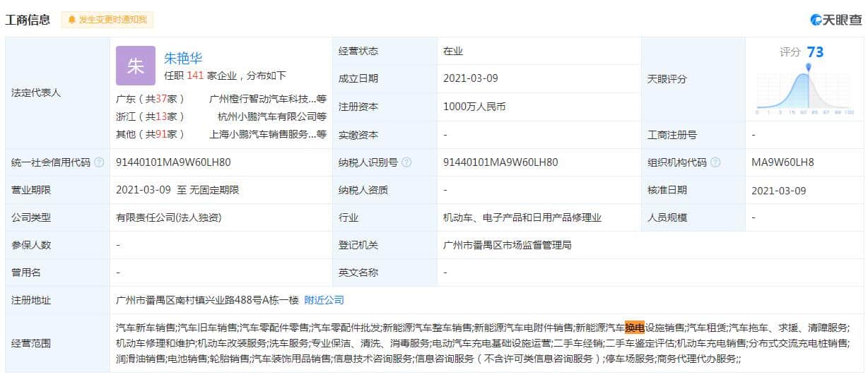Click the 核准日期 value 2021-03-09
Viewport: 868px width, 377px height.
pyautogui.click(x=779, y=191)
